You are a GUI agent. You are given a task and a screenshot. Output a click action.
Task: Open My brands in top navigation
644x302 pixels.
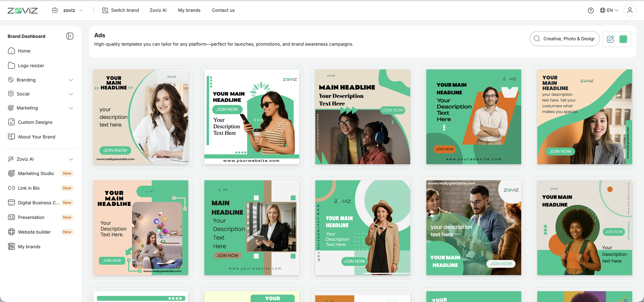point(189,10)
